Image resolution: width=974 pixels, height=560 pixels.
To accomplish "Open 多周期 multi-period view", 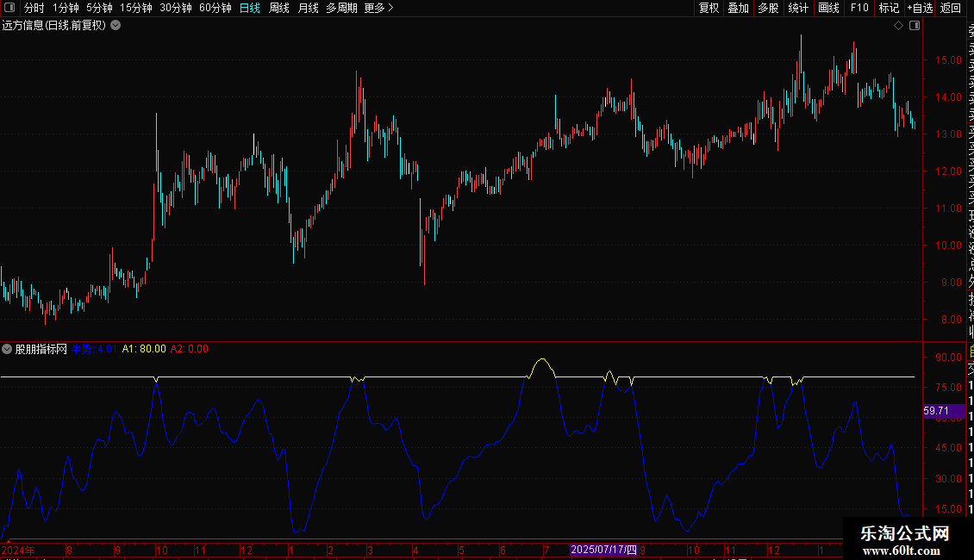I will click(341, 8).
